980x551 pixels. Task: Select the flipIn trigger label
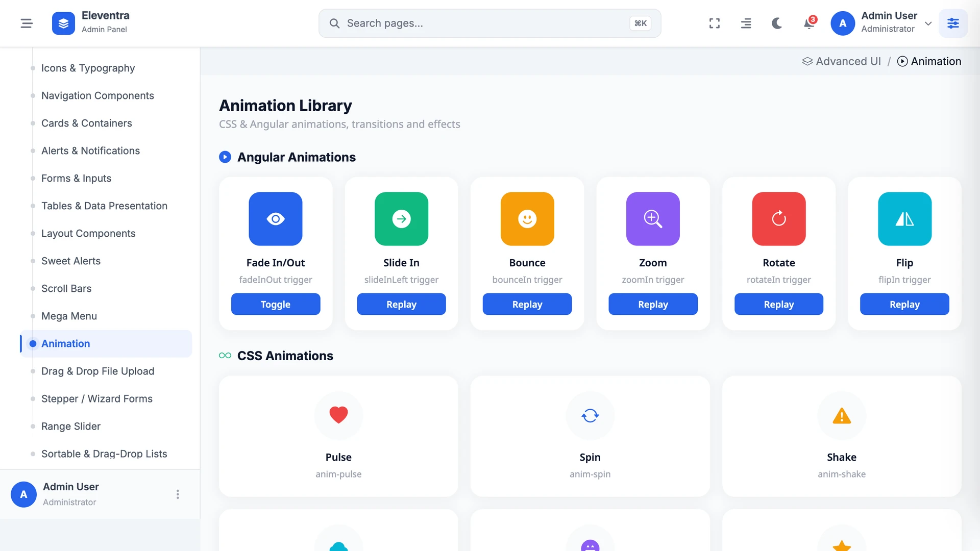click(x=904, y=280)
